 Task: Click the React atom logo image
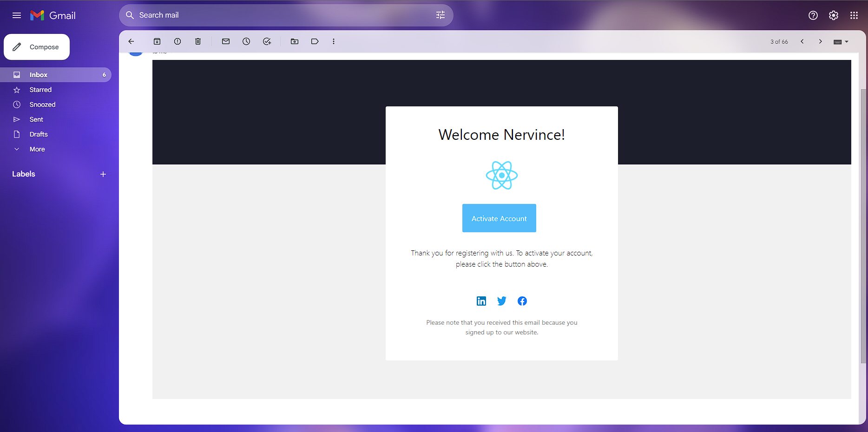click(x=502, y=175)
